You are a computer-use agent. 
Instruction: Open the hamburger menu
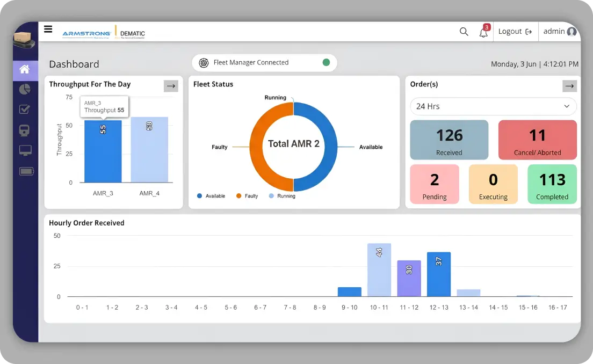click(x=48, y=29)
